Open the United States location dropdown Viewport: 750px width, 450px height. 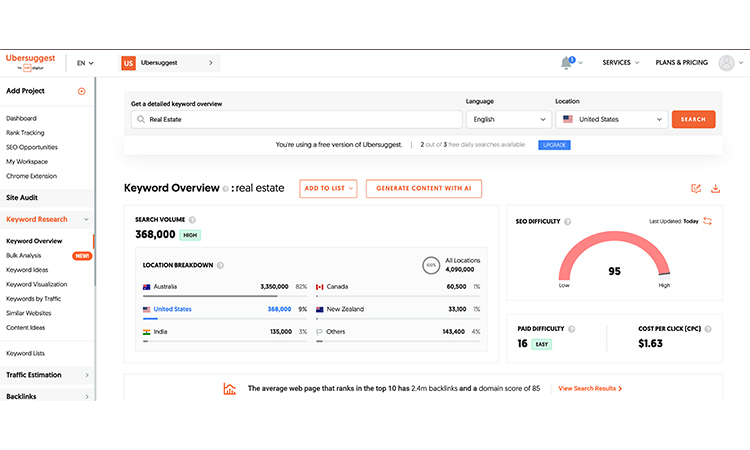coord(612,119)
